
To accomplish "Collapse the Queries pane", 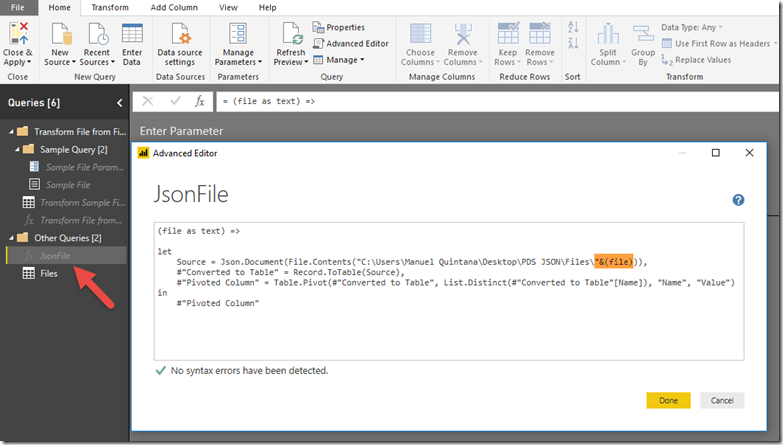I will [119, 103].
